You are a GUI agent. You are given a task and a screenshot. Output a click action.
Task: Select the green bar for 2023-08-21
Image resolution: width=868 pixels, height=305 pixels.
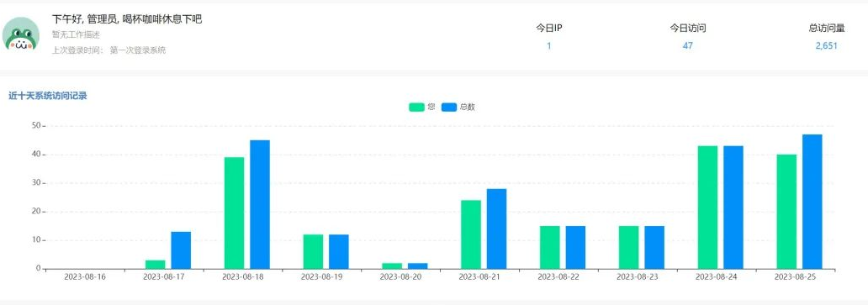471,234
